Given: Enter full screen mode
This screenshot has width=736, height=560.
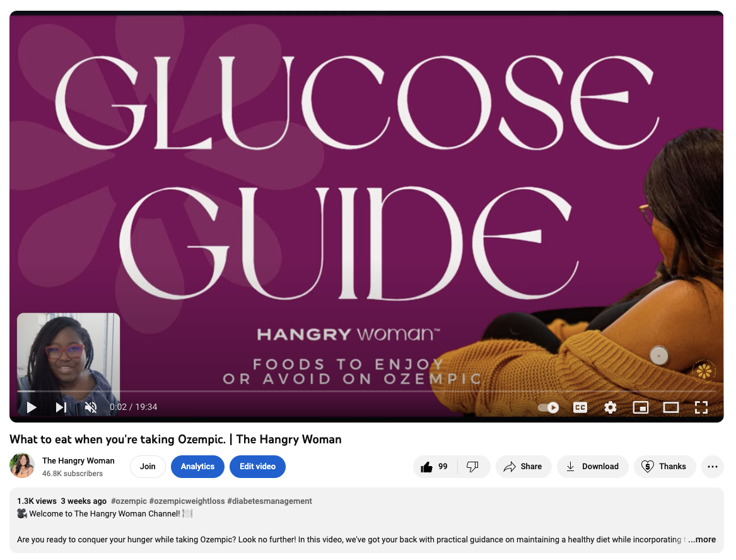Looking at the screenshot, I should point(701,407).
